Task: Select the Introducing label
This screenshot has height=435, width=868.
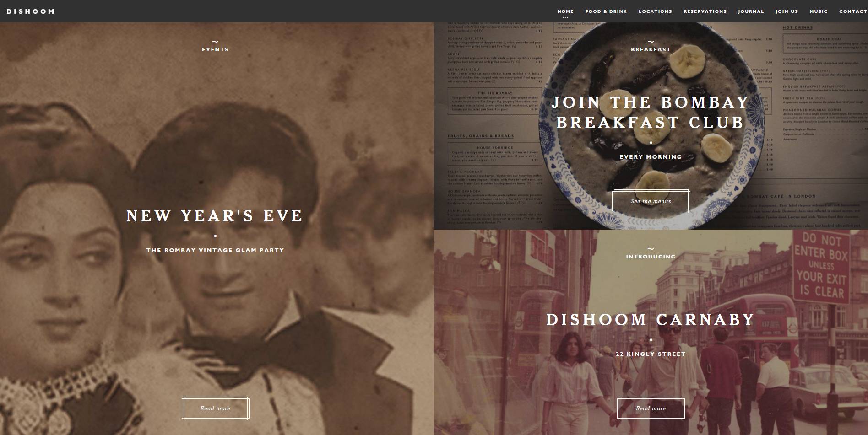Action: (x=651, y=257)
